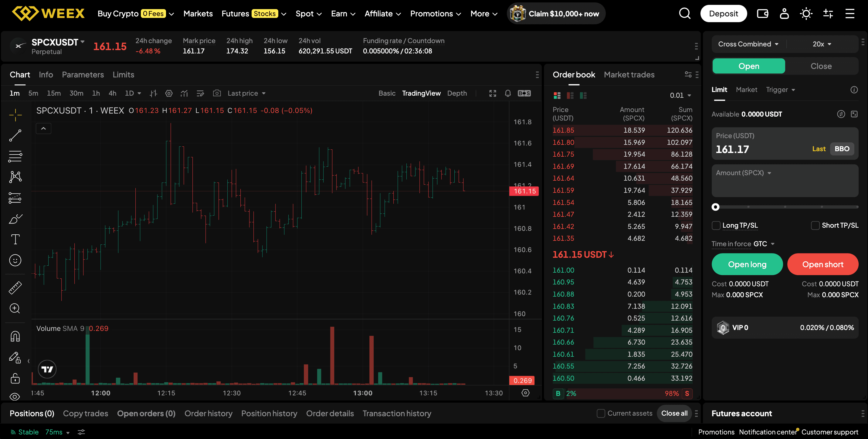
Task: Open the Amount (SPCX) unit dropdown
Action: tap(743, 173)
